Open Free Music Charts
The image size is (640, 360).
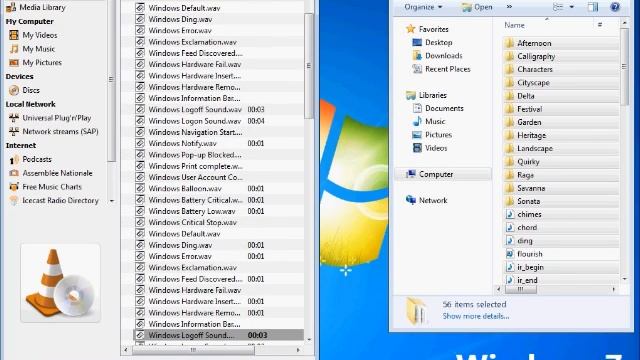pyautogui.click(x=46, y=187)
